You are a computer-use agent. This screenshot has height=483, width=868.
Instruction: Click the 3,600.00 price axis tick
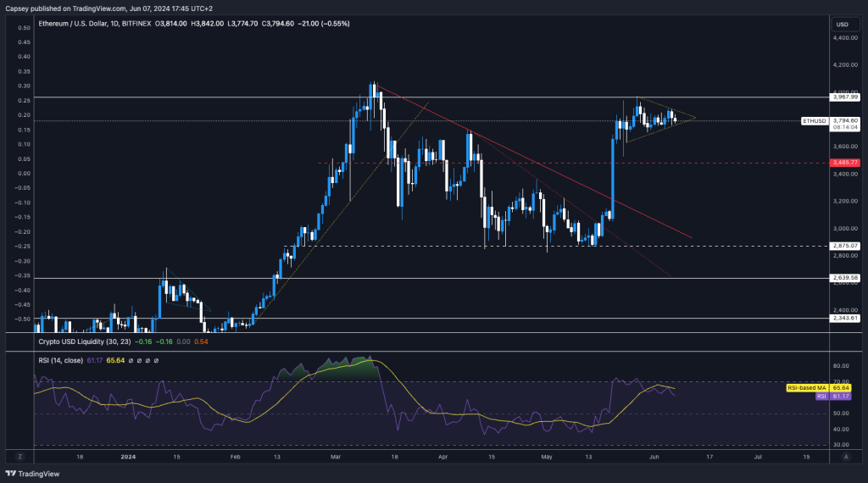845,147
